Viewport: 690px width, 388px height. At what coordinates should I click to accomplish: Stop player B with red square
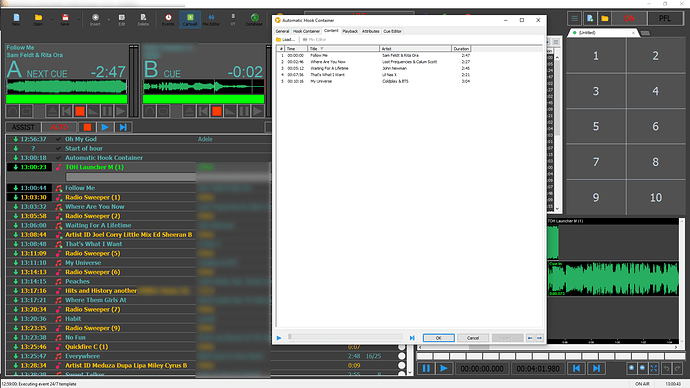pos(217,111)
